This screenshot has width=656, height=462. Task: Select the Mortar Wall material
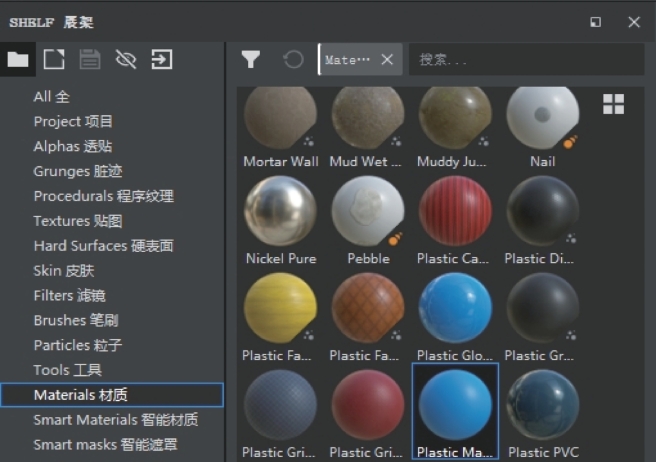pos(281,128)
